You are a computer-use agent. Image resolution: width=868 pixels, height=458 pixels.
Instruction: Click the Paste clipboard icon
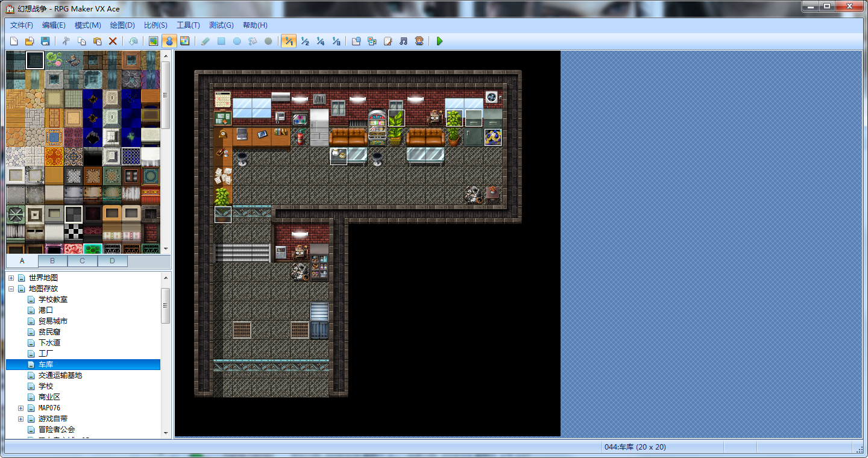pos(97,41)
